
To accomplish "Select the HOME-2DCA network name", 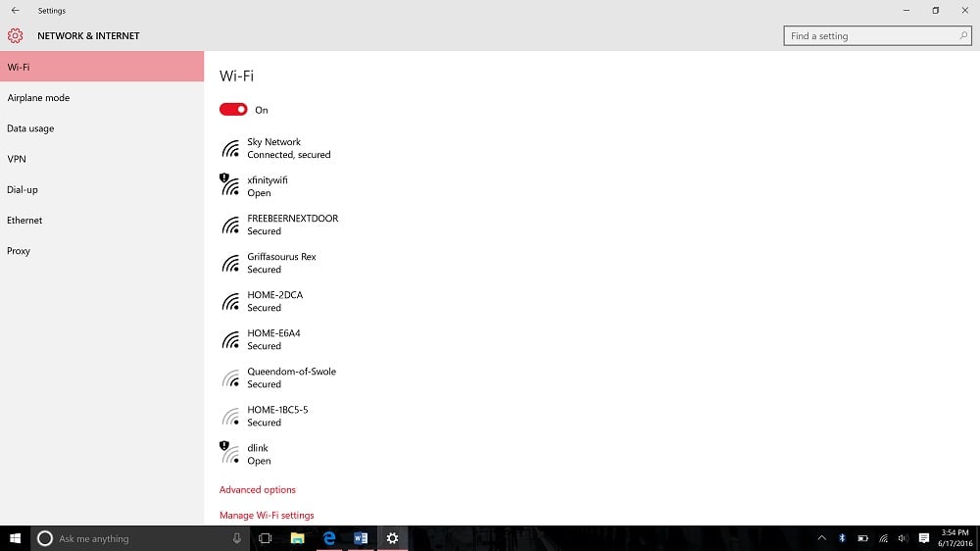I will pos(275,294).
